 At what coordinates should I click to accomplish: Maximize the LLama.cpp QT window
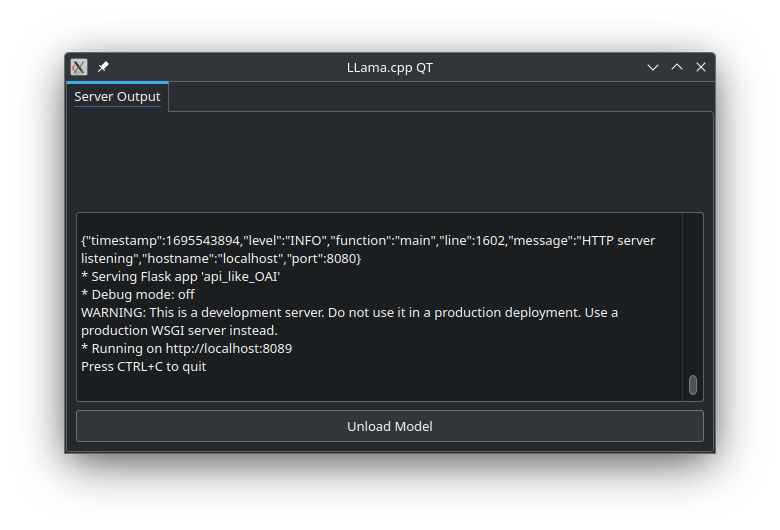tap(677, 67)
